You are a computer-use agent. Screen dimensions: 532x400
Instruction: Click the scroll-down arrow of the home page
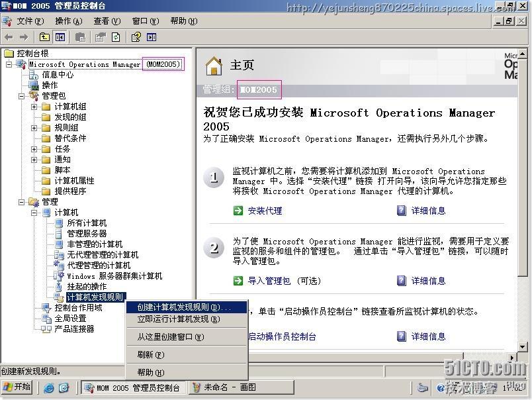(x=522, y=347)
